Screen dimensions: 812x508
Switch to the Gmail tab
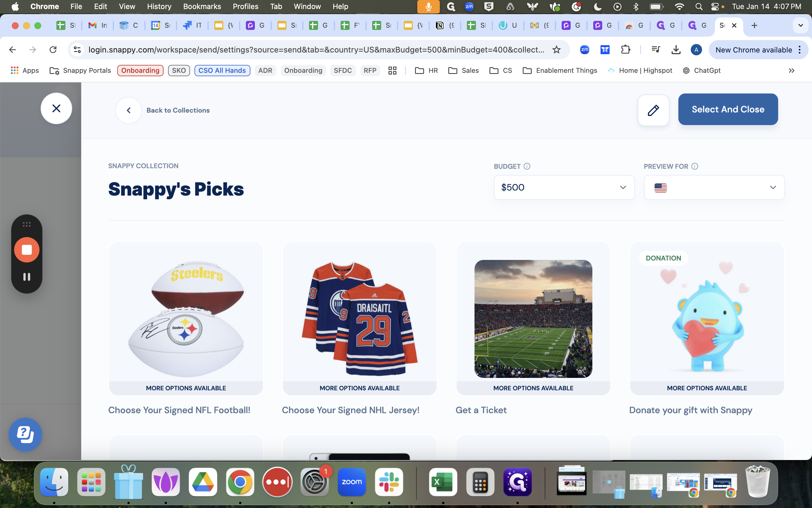[97, 25]
